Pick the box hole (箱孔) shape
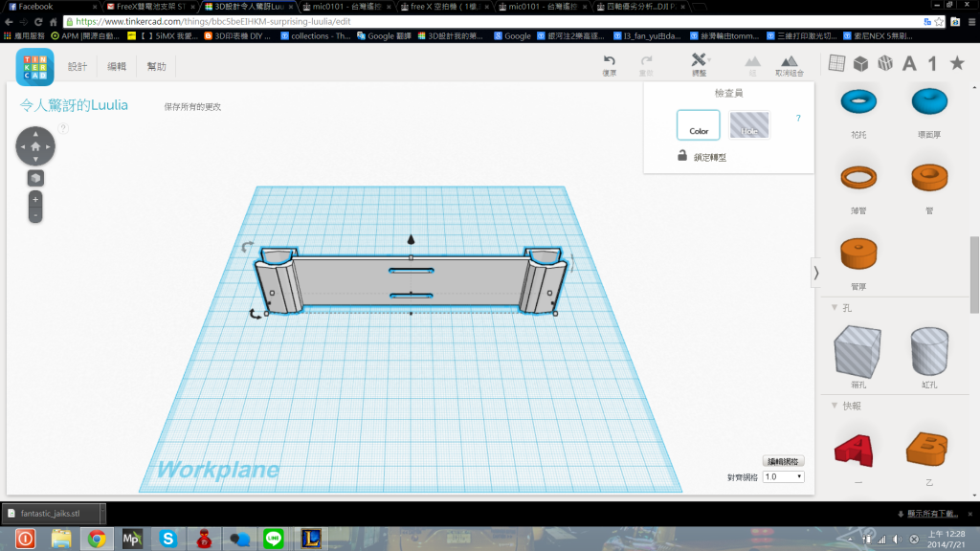980x551 pixels. 858,352
